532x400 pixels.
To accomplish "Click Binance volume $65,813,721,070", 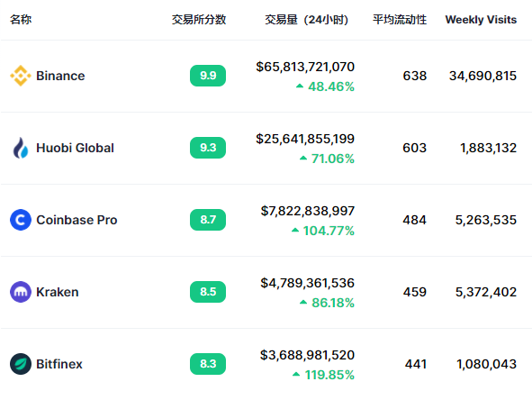I will pos(305,67).
